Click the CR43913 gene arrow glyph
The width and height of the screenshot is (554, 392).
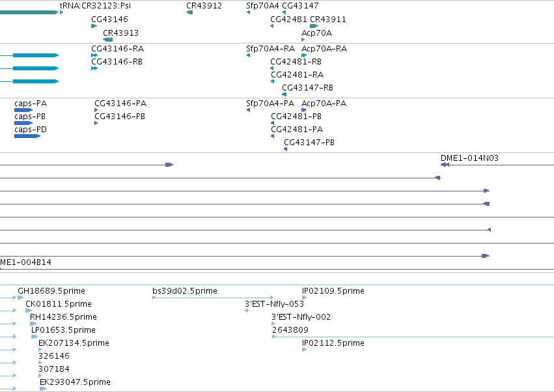coord(108,40)
